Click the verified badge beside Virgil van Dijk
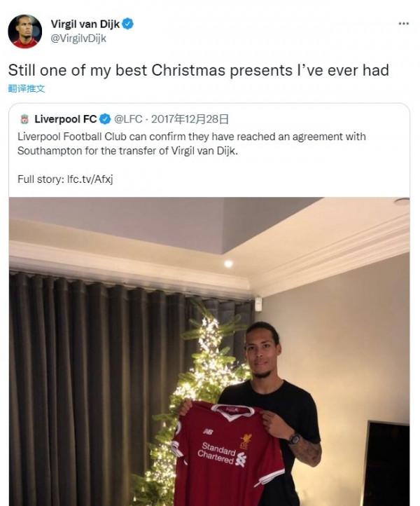This screenshot has width=420, height=506. pyautogui.click(x=129, y=24)
